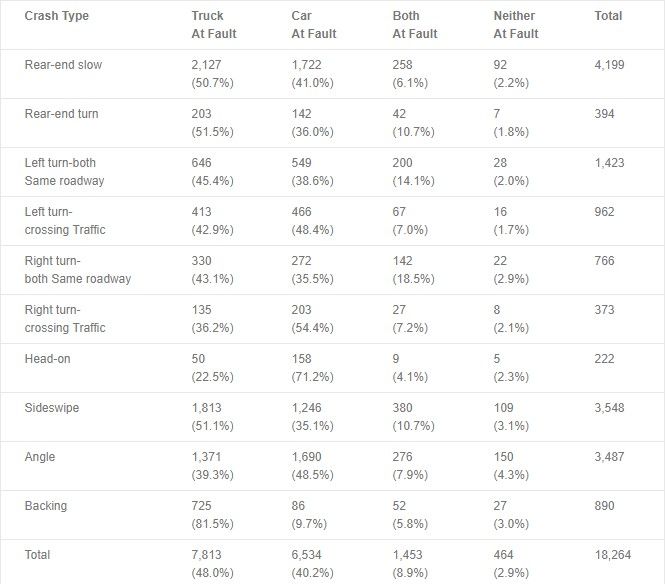This screenshot has width=668, height=584.
Task: Click the Neither At Fault header
Action: (x=516, y=25)
